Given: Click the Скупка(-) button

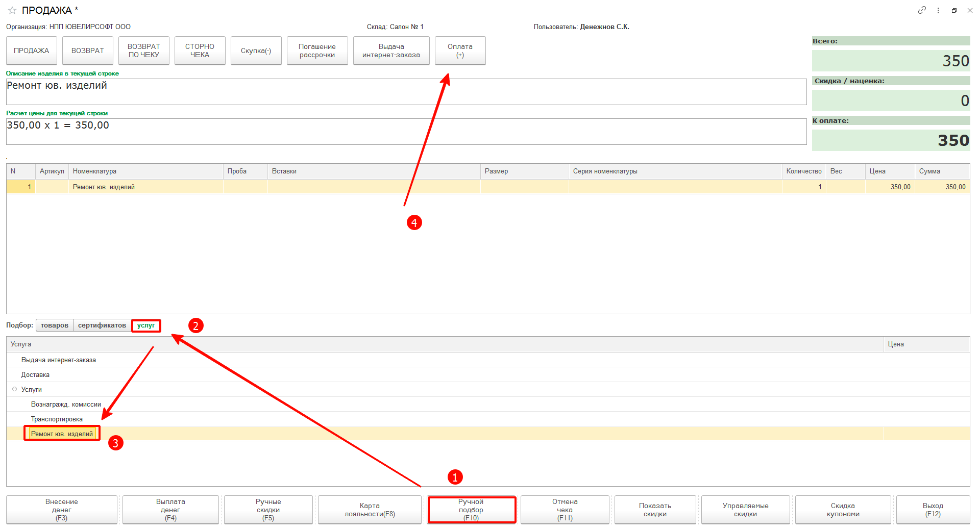Looking at the screenshot, I should tap(256, 51).
